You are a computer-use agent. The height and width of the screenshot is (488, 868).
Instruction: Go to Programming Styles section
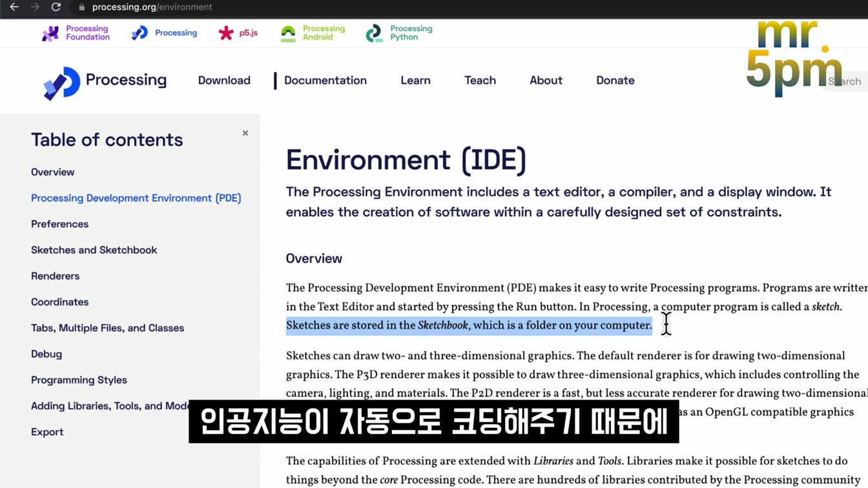click(x=79, y=380)
